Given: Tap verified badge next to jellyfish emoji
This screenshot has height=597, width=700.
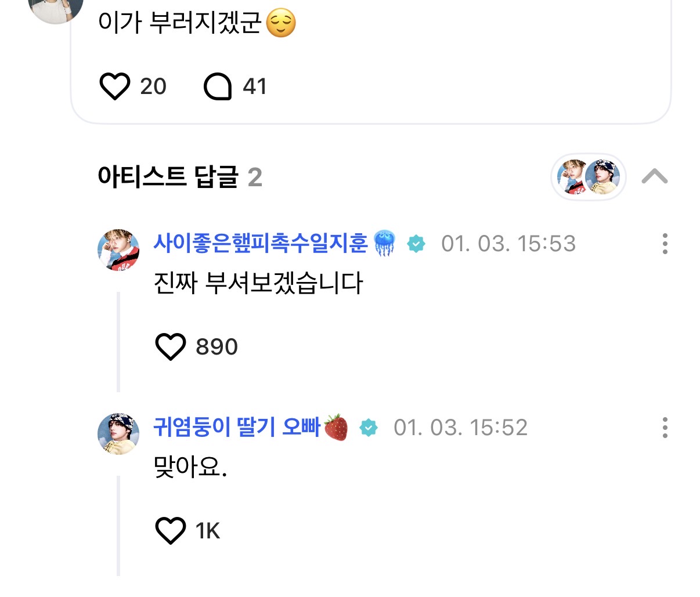Looking at the screenshot, I should (416, 244).
